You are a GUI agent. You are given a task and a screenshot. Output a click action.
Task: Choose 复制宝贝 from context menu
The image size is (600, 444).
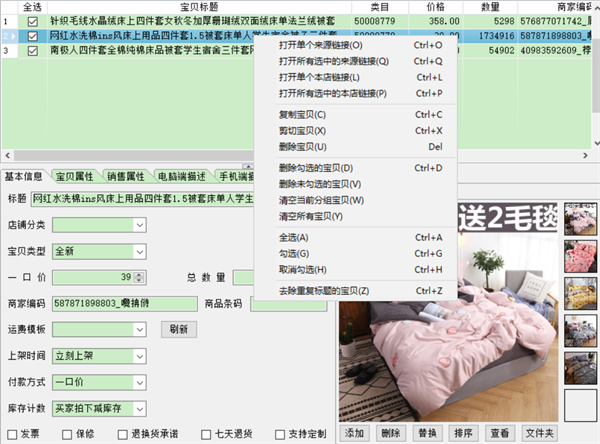tap(355, 114)
